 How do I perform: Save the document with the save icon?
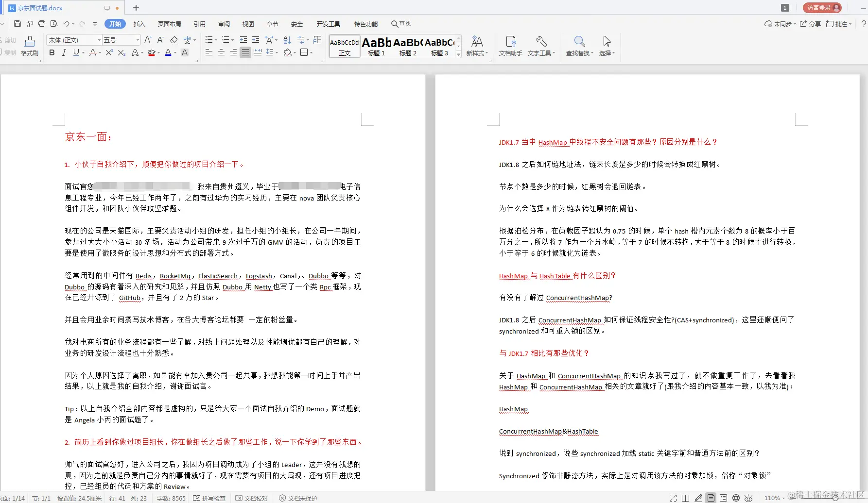[x=17, y=24]
